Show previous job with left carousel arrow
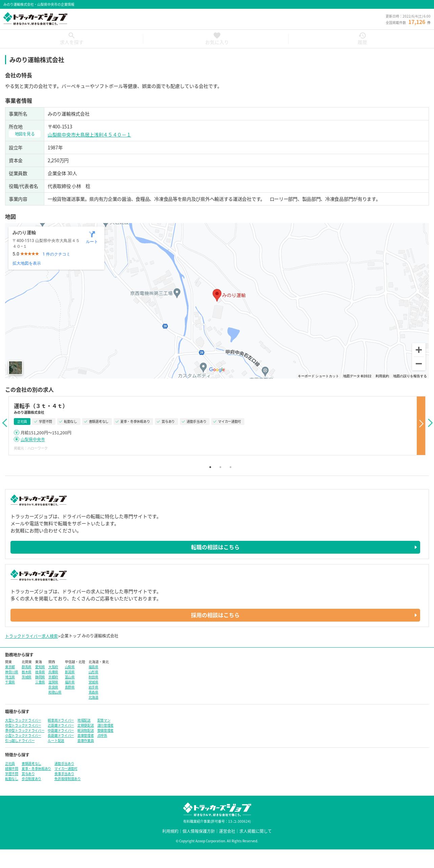This screenshot has width=434, height=868. tap(4, 423)
